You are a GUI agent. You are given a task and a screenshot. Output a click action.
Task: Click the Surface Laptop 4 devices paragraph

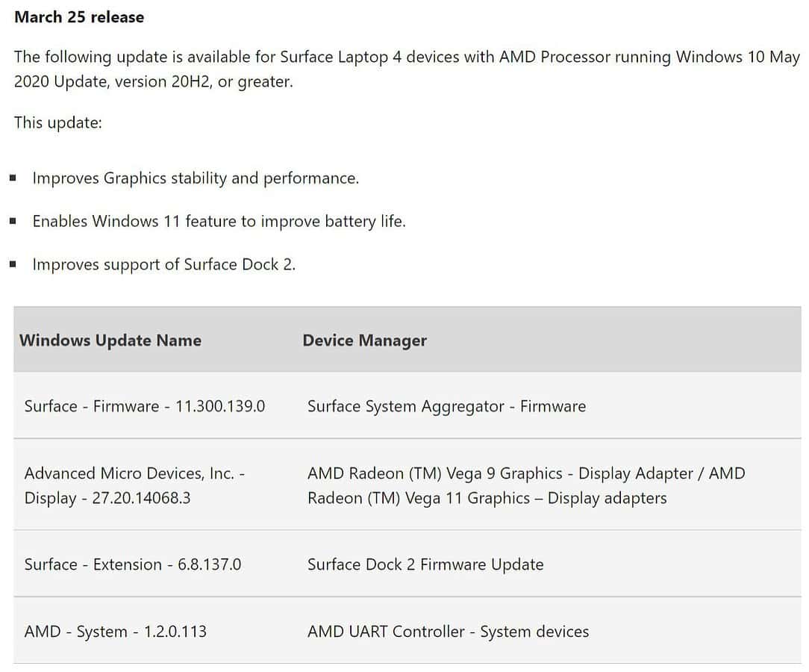click(x=407, y=69)
